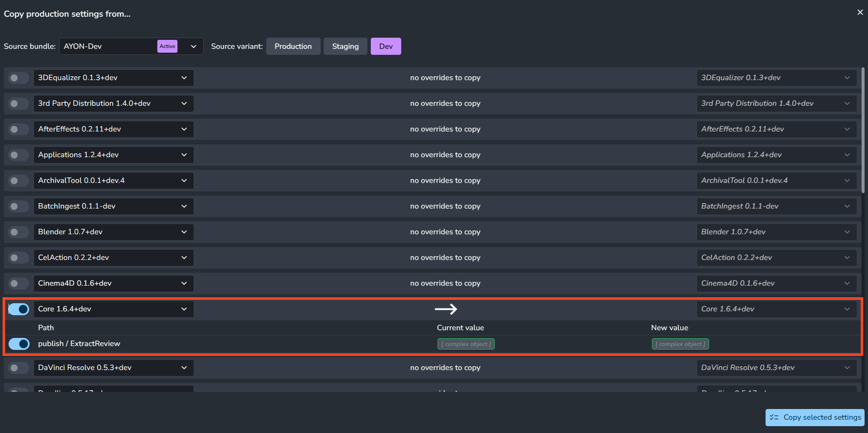Open source Applications 1.2.4+dev version dropdown
Viewport: 868px width, 433px height.
point(114,155)
